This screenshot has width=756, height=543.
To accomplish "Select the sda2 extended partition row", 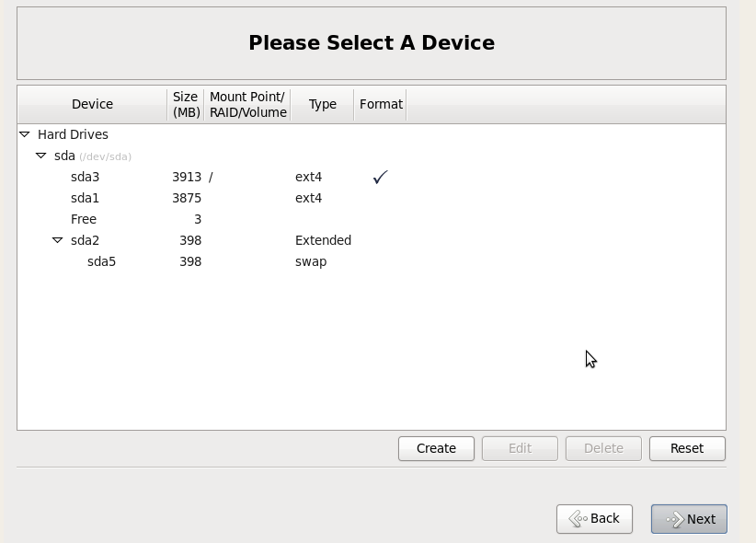I will (x=372, y=240).
